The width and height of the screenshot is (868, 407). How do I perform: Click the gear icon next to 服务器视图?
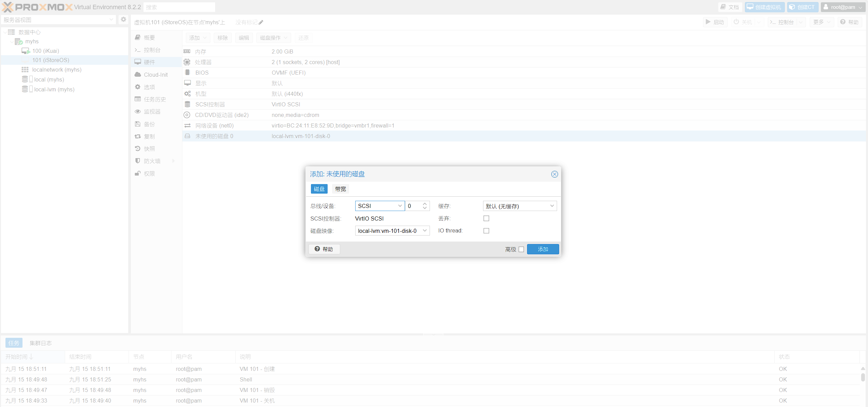click(x=123, y=19)
